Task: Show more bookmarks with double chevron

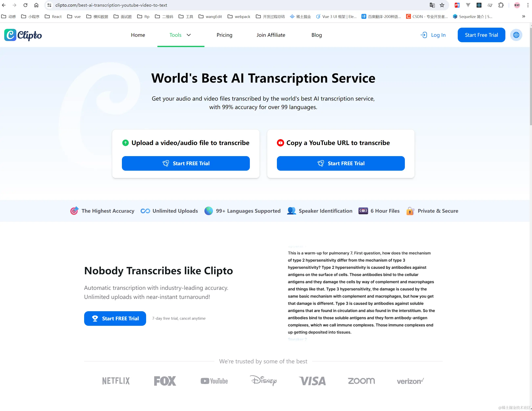Action: [524, 17]
